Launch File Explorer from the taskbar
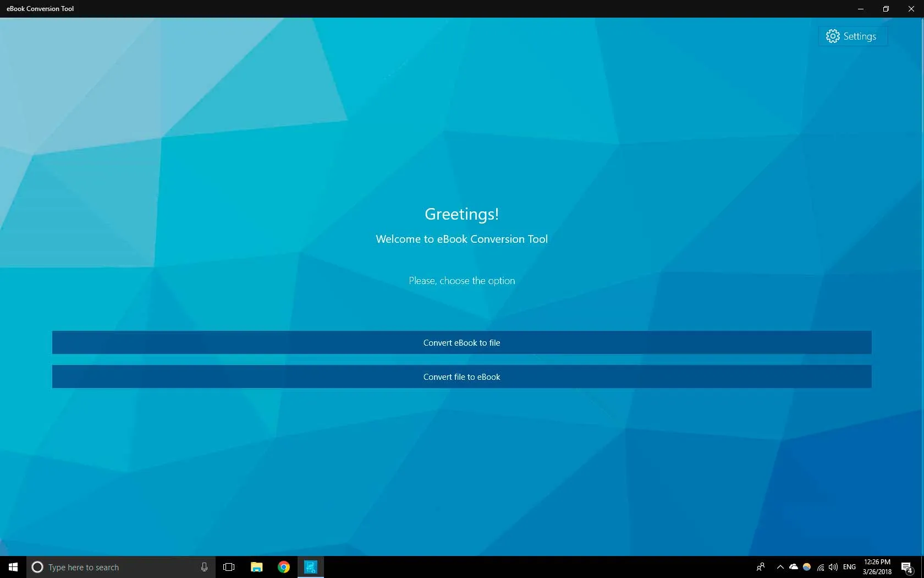 256,567
